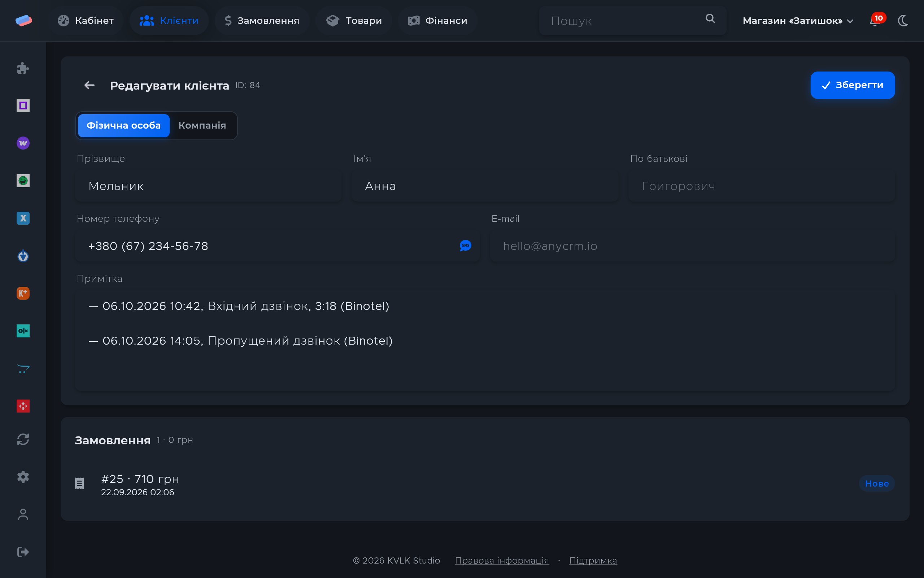Viewport: 924px width, 578px height.
Task: Expand the Магазин «Затишок» store dropdown
Action: coord(798,21)
